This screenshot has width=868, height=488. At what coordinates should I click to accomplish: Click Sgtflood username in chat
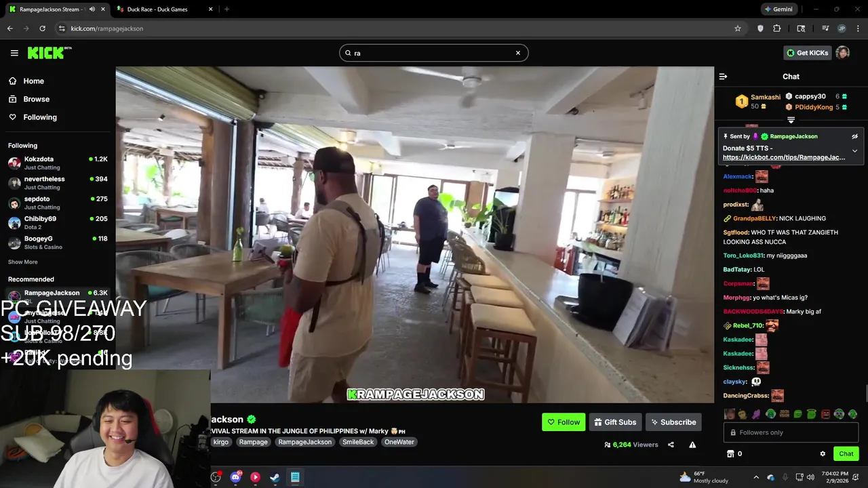pyautogui.click(x=736, y=232)
